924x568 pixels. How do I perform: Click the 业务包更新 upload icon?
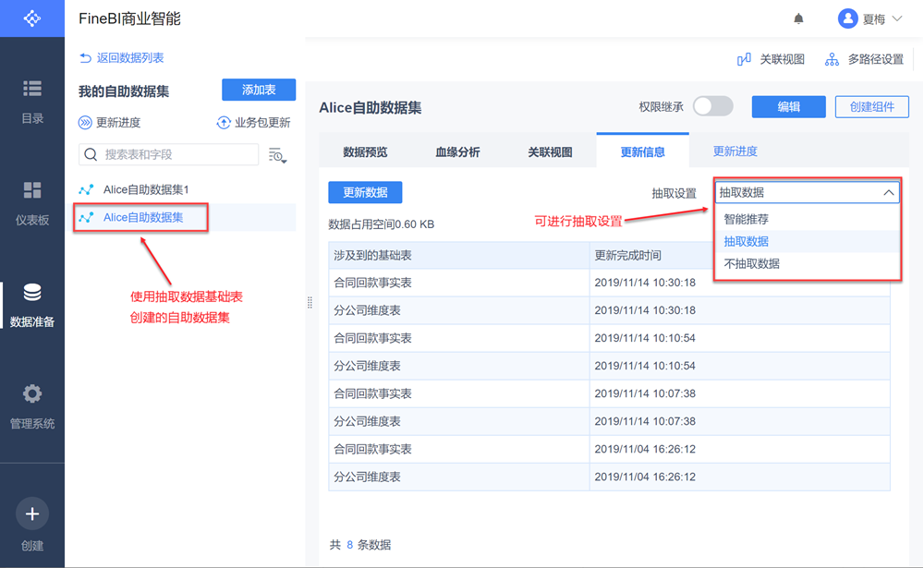pyautogui.click(x=224, y=123)
